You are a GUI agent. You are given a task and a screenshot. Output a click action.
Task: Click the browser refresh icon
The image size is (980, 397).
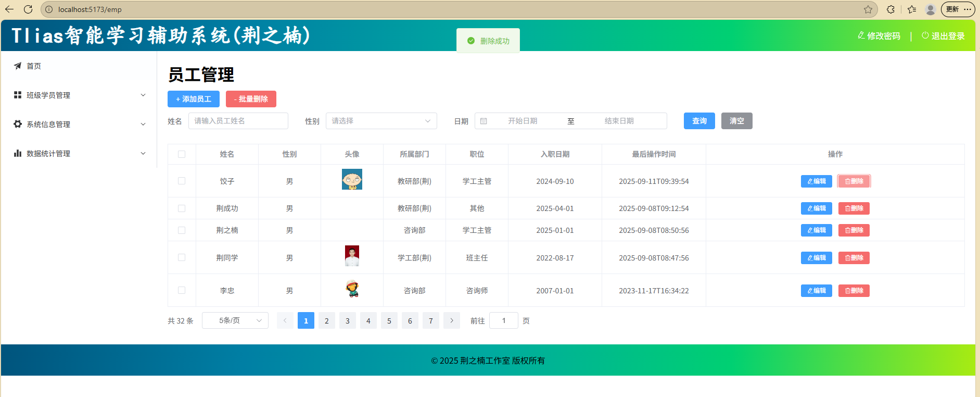point(28,9)
